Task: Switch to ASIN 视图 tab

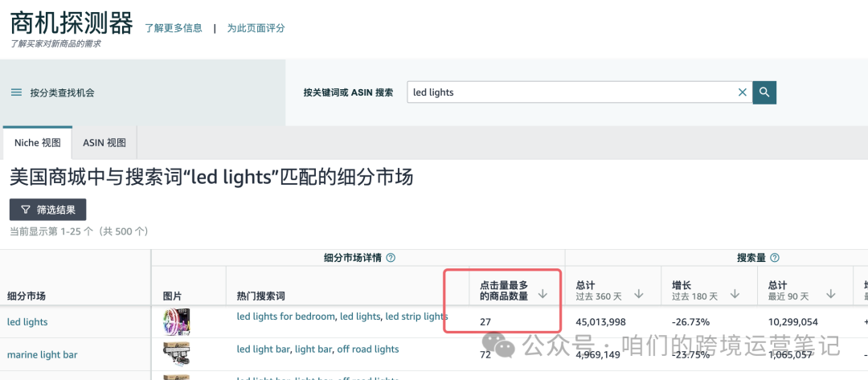Action: tap(104, 143)
